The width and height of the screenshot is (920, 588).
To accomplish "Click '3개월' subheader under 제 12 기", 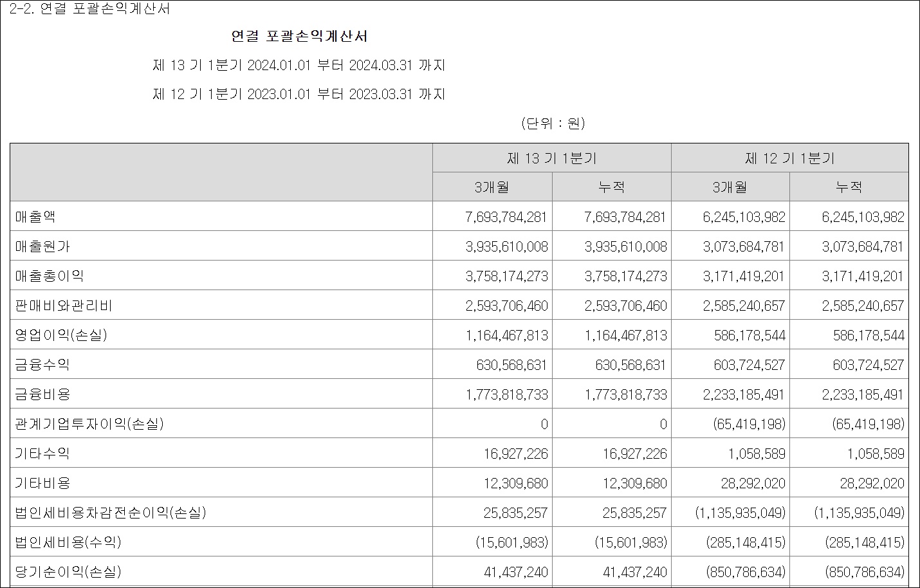I will (730, 187).
